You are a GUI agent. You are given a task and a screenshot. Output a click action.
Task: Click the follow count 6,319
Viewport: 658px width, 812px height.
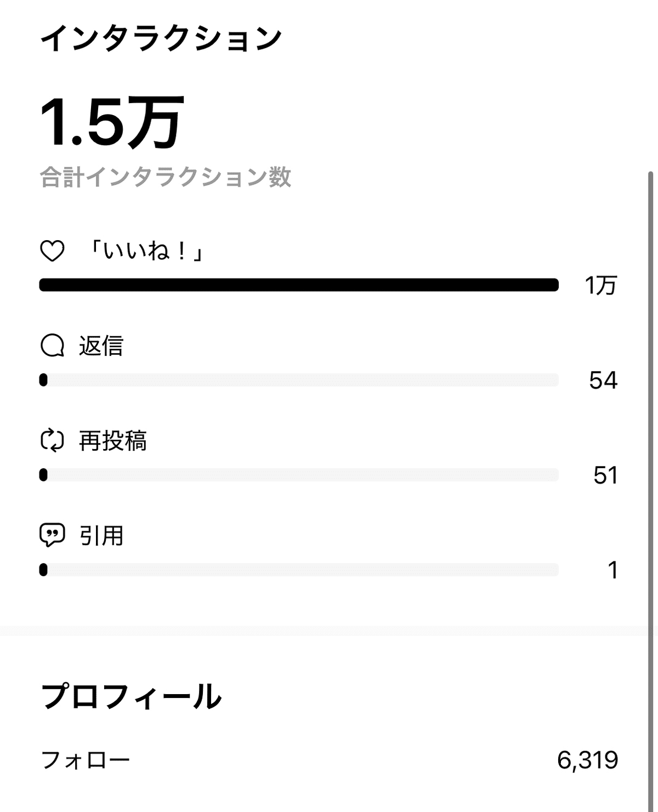point(588,760)
